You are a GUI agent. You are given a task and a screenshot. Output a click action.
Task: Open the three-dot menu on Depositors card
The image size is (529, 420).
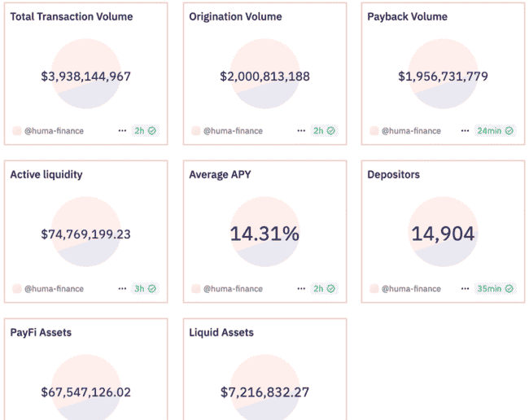pos(465,288)
